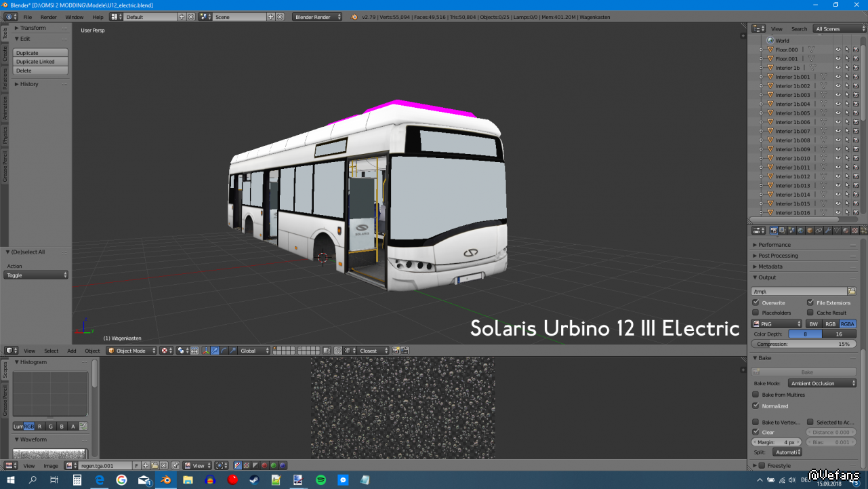Open the top bar Render menu
Screen dimensions: 868x489
tap(49, 17)
